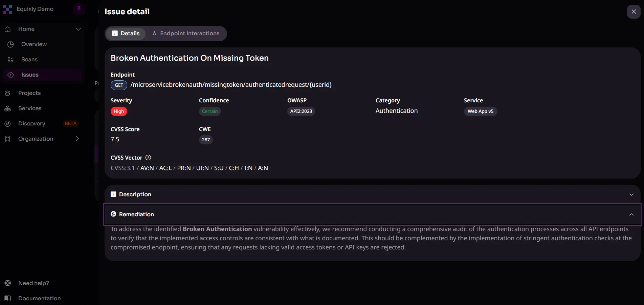This screenshot has height=305, width=644.
Task: Click the pin toggle next to Equixly Demo
Action: (79, 9)
